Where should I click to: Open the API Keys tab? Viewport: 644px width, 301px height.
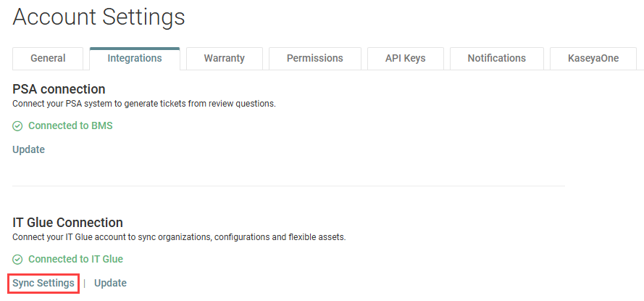coord(406,59)
